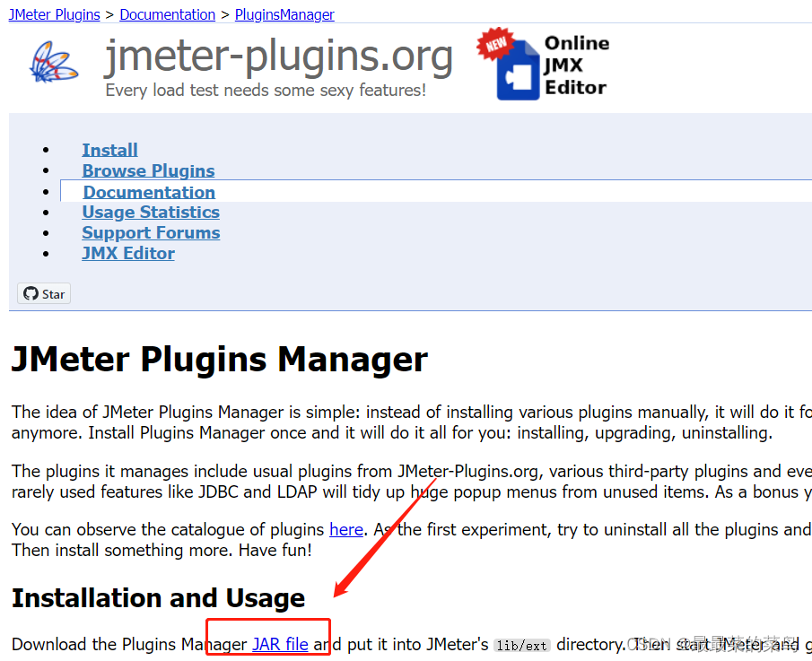Open the JMeter Plugins breadcrumb link
The image size is (812, 661).
point(55,14)
